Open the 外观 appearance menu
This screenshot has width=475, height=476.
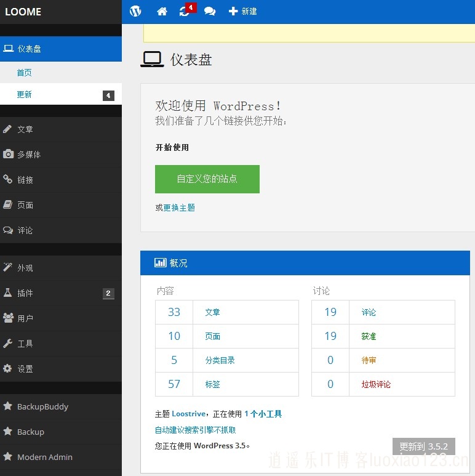25,268
